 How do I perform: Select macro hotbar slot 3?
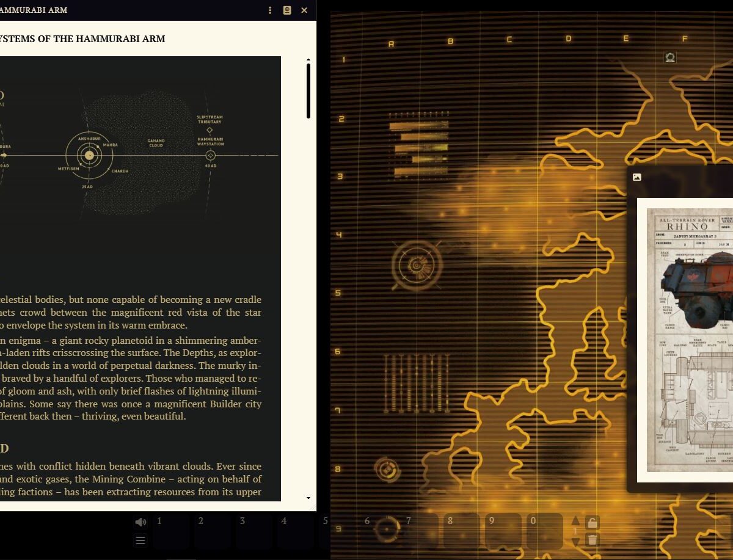(254, 531)
